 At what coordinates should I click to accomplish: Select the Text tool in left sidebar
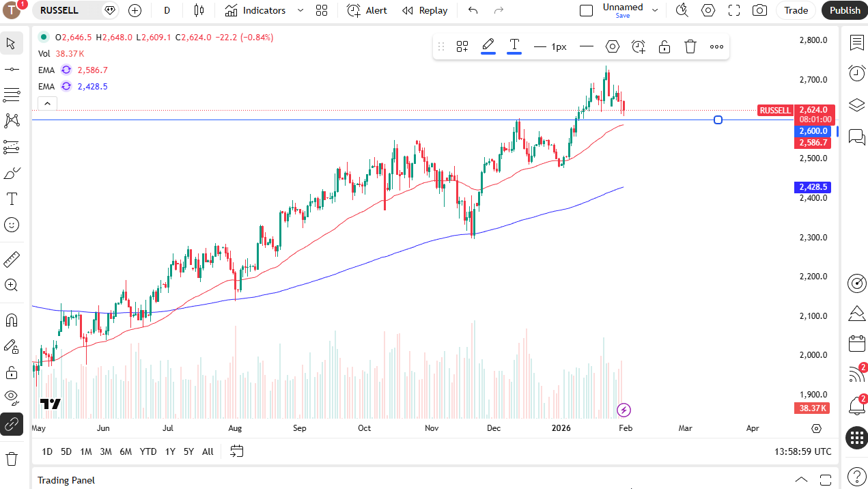tap(12, 199)
